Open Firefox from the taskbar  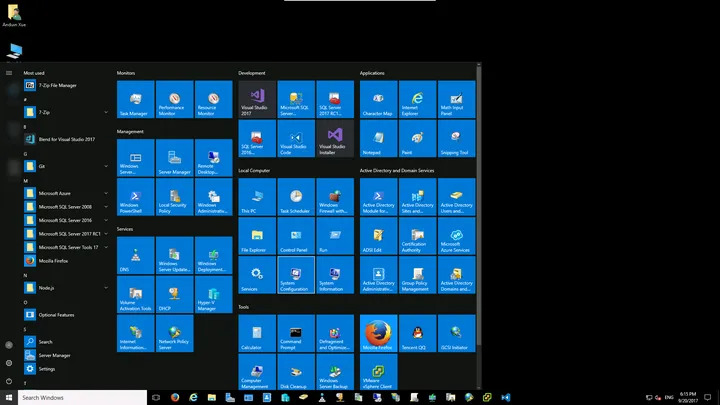point(175,398)
